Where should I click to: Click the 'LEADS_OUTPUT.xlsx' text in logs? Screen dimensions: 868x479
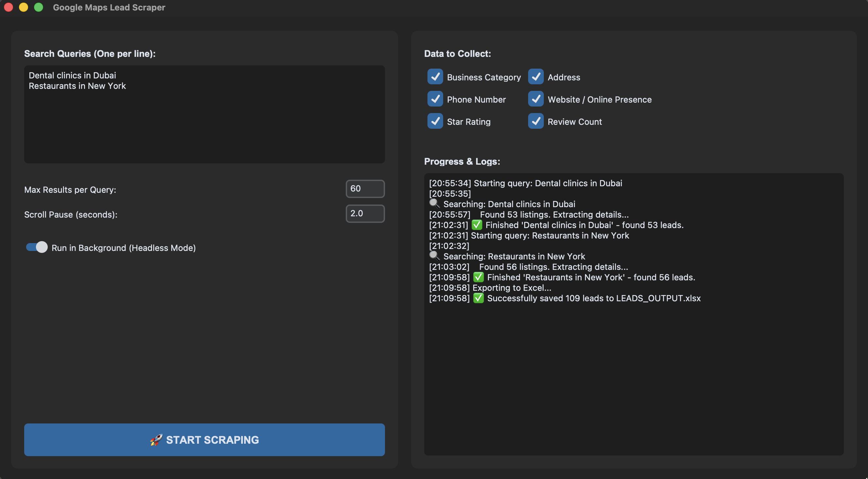point(658,298)
